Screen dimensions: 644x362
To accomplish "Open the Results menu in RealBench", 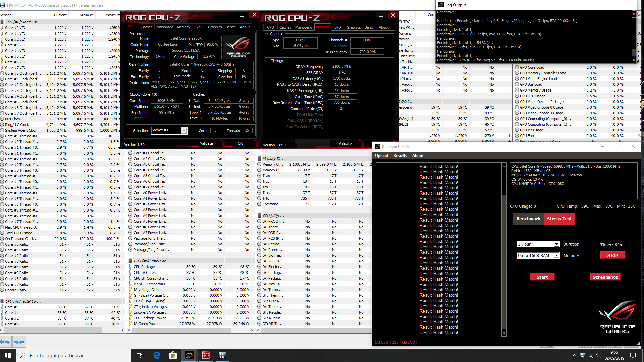I will 400,156.
